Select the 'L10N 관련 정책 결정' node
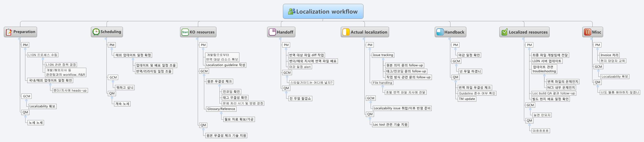Viewport: 644px width, 142px height. 61,65
